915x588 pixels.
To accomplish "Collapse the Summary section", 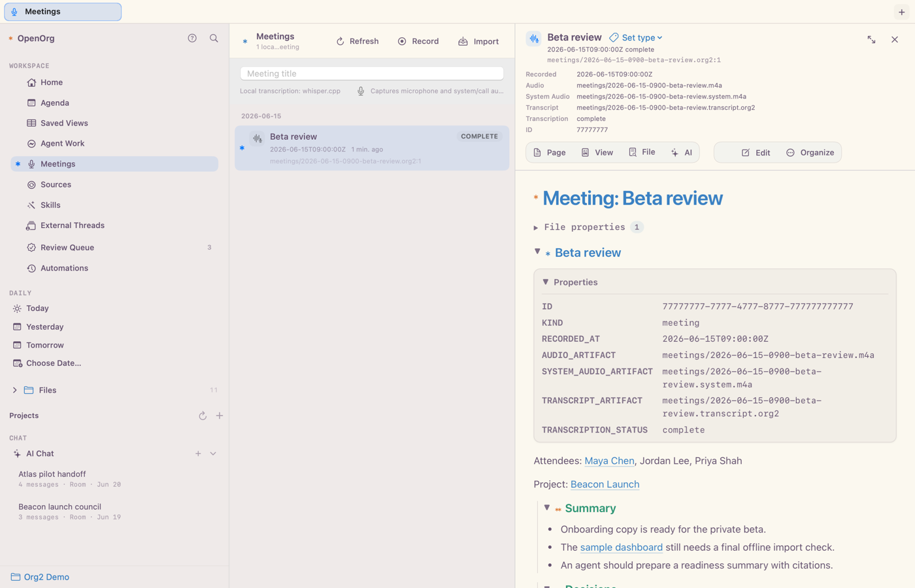I will (x=547, y=507).
